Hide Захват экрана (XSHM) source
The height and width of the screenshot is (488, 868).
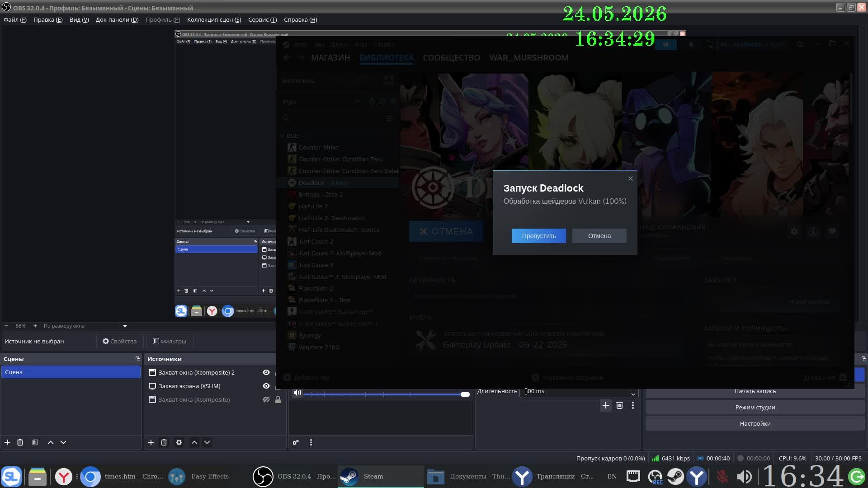266,386
